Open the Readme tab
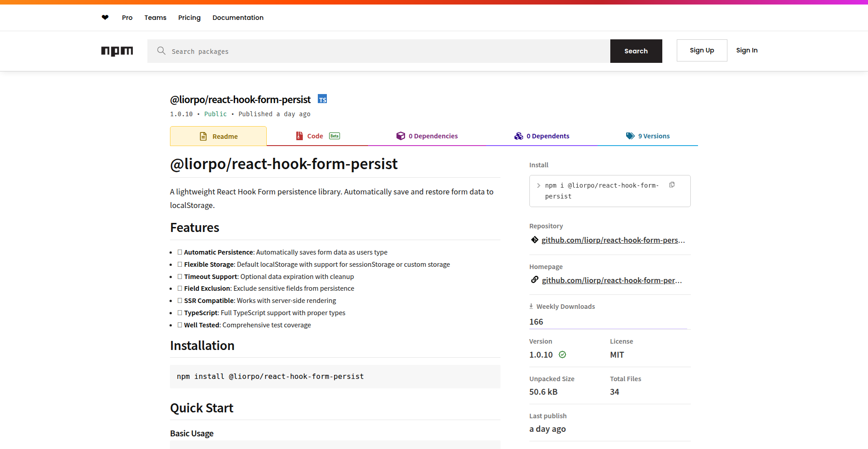Viewport: 868px width, 449px height. (218, 136)
